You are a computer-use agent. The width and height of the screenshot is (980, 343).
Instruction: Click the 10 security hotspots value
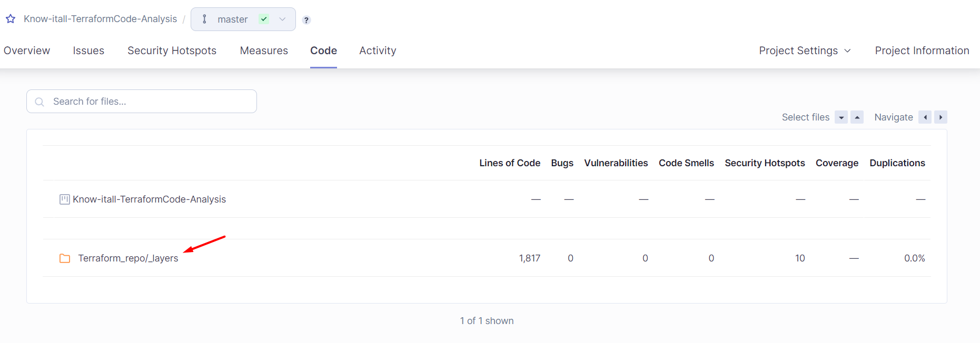click(x=800, y=258)
